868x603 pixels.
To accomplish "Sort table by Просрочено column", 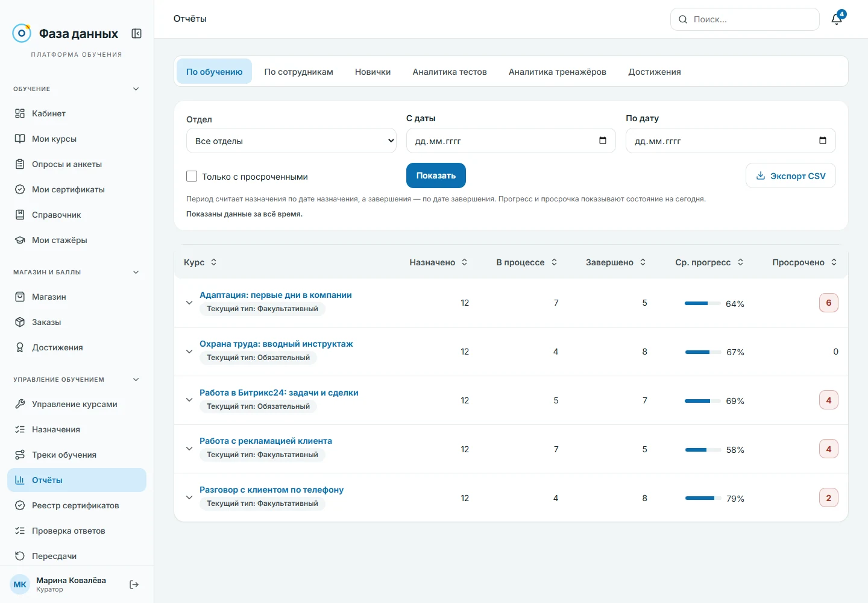I will pos(805,262).
